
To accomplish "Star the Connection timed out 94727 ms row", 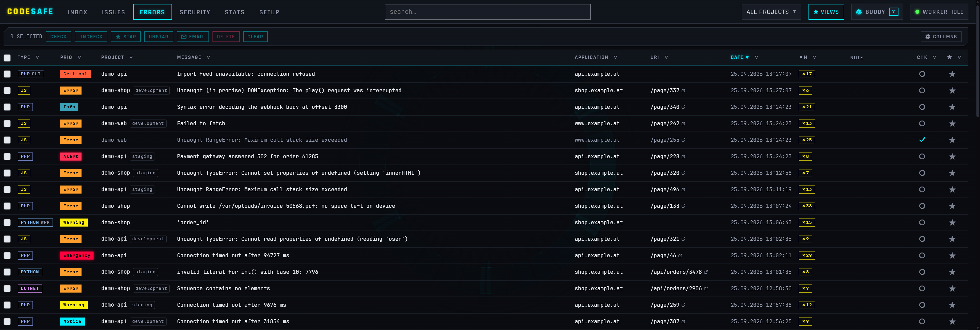I will point(952,256).
